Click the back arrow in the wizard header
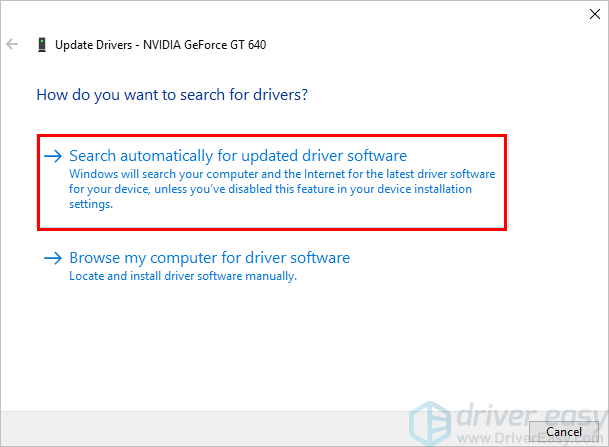Image resolution: width=609 pixels, height=447 pixels. (x=12, y=45)
